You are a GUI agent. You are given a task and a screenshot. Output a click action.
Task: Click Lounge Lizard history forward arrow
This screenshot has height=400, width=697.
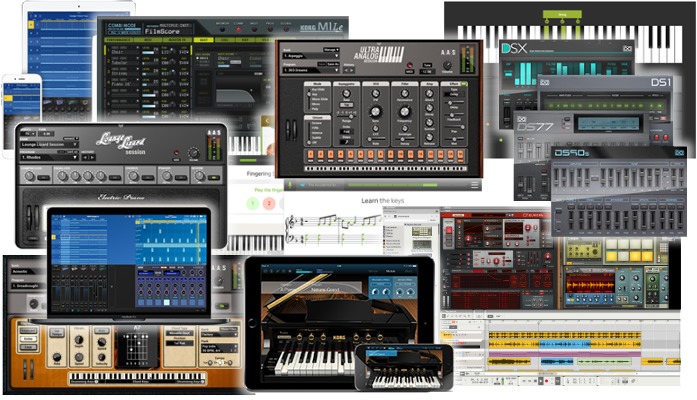point(92,157)
